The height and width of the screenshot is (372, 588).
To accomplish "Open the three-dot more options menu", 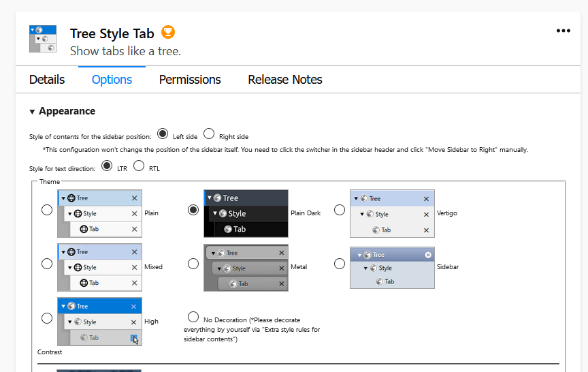I will (563, 31).
